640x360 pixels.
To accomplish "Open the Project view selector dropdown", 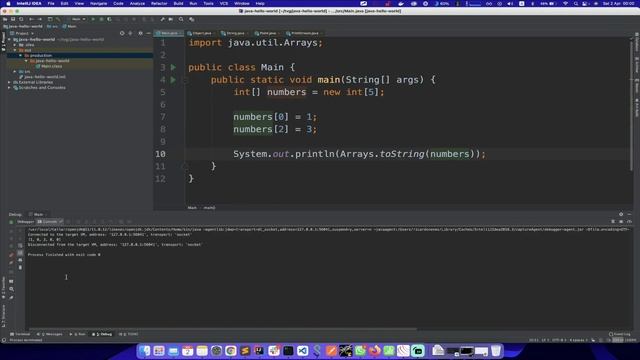I will tap(22, 33).
